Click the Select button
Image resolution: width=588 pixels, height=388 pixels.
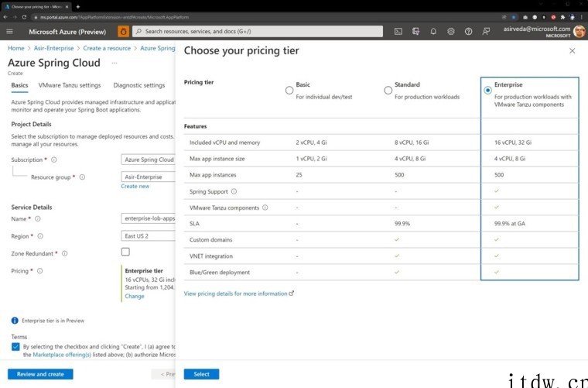point(201,374)
